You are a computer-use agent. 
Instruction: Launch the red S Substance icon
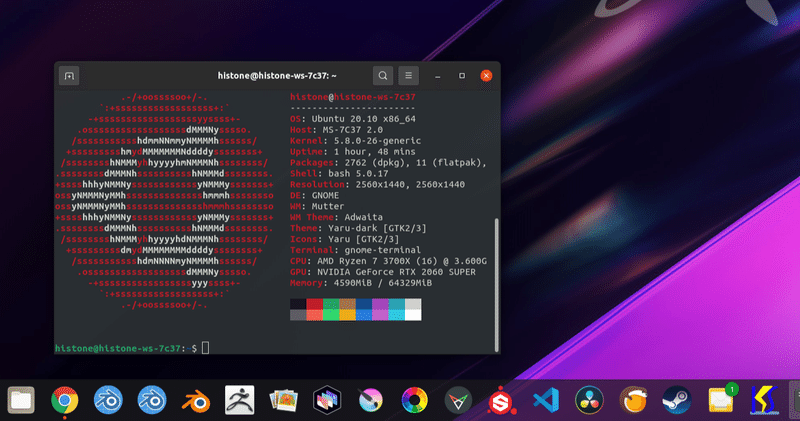coord(501,401)
